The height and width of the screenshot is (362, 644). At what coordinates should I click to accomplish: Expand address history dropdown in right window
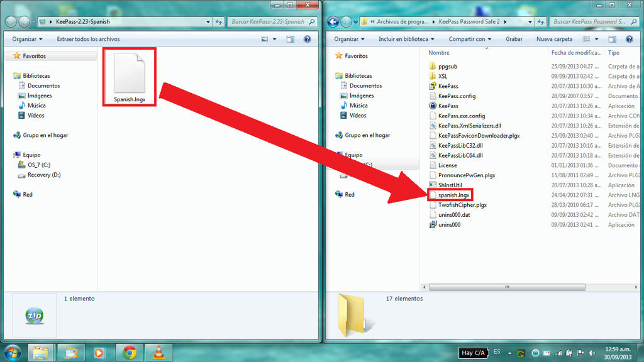pyautogui.click(x=530, y=22)
